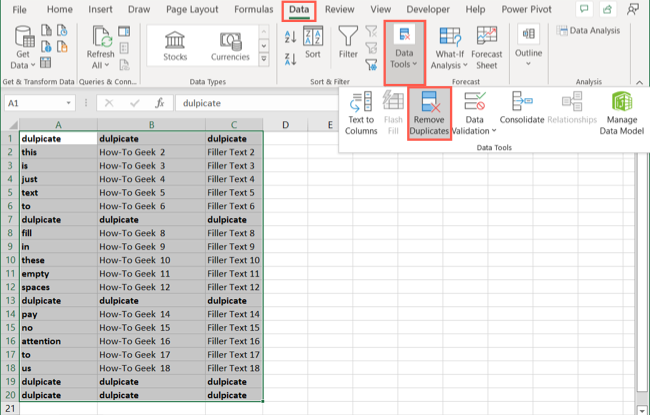Viewport: 650px width, 415px height.
Task: Click the Remove Duplicates icon
Action: pyautogui.click(x=429, y=103)
